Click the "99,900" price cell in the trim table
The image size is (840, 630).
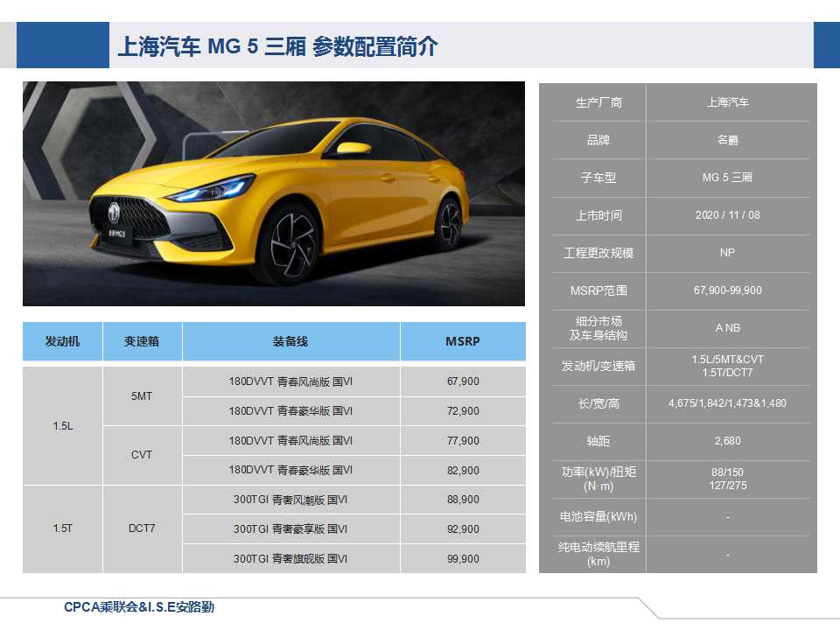[x=463, y=559]
